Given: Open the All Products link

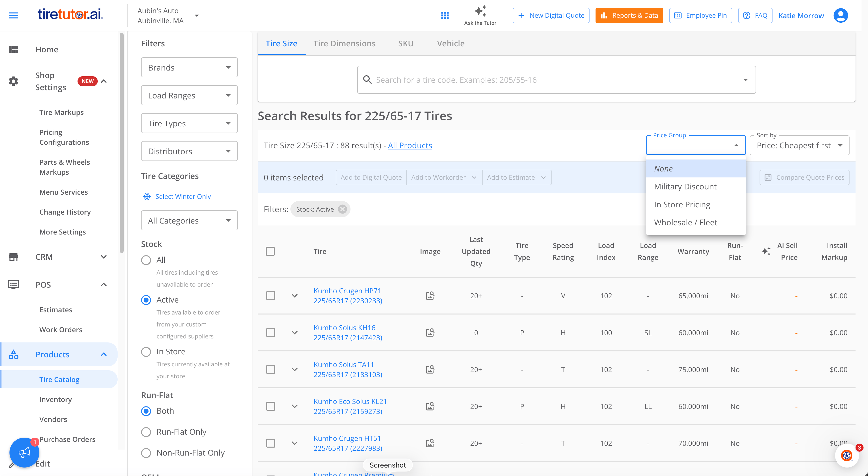Looking at the screenshot, I should tap(410, 145).
